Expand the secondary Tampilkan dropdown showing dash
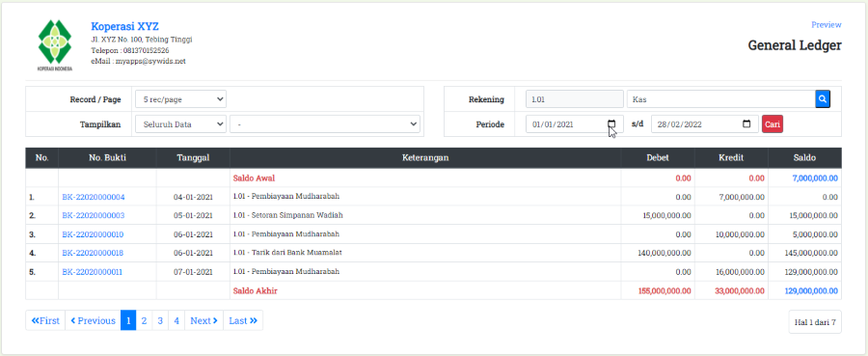Screen dimensions: 868x356 [x=325, y=124]
